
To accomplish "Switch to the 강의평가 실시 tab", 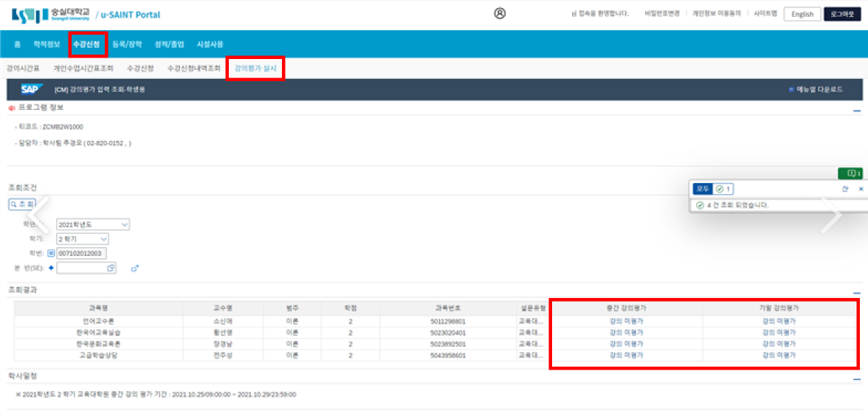I will pyautogui.click(x=255, y=69).
